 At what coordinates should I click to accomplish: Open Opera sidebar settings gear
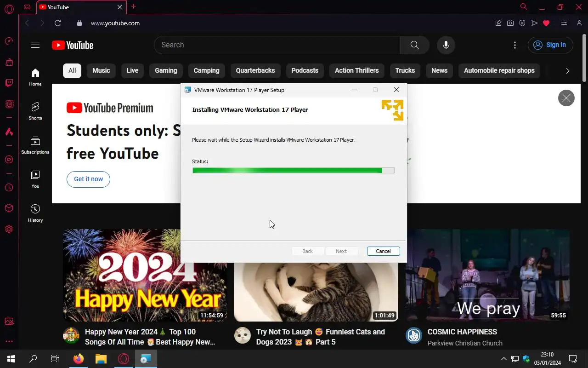(x=9, y=229)
